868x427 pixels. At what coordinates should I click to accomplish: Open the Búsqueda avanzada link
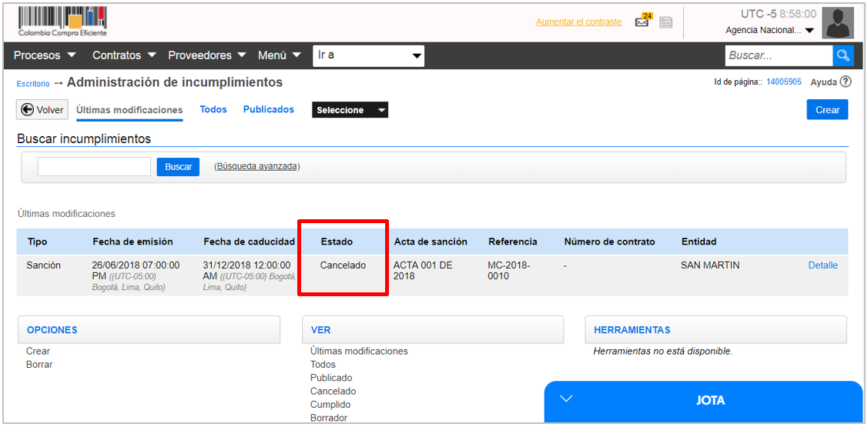point(256,166)
